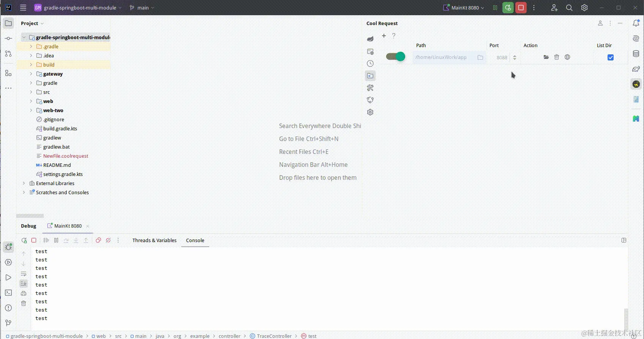Select Cool Request static server folder icon
This screenshot has width=644, height=339.
click(370, 76)
